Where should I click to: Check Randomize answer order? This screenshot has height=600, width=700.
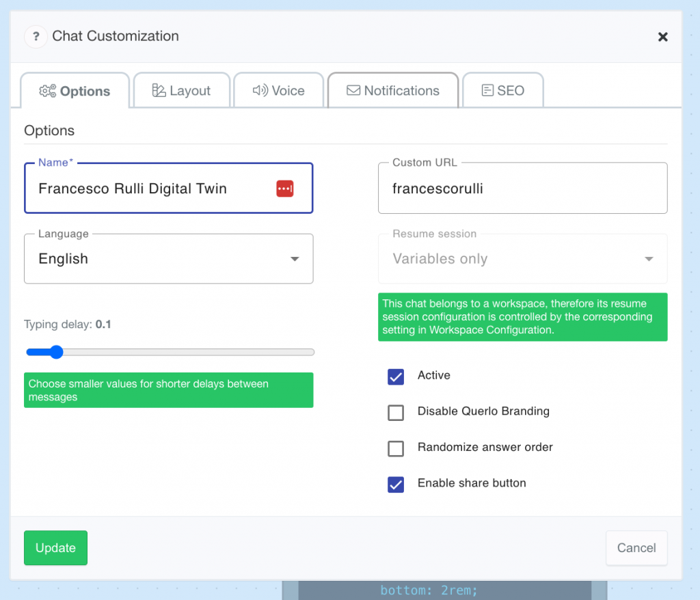click(396, 448)
